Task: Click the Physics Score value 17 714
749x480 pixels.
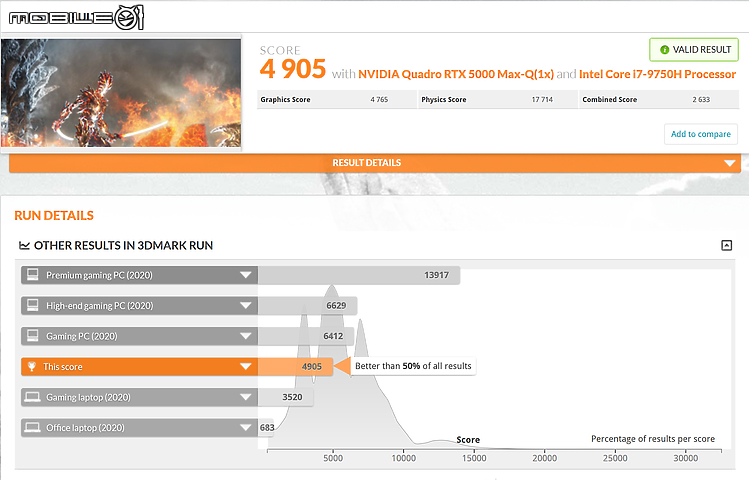Action: 542,100
